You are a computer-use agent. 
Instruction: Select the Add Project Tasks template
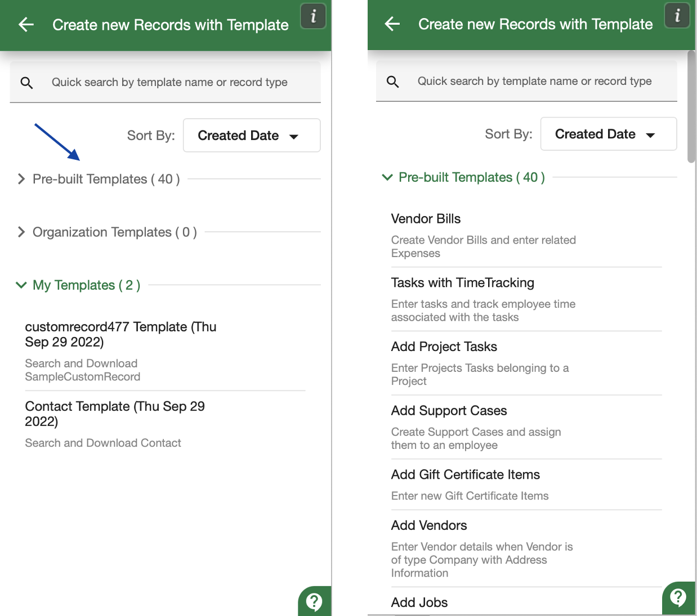point(444,347)
